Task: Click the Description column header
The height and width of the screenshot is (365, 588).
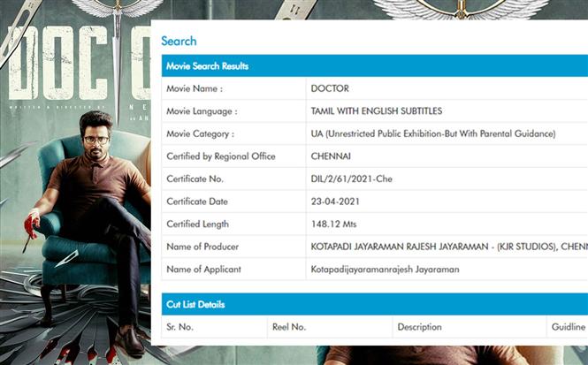Action: pyautogui.click(x=419, y=327)
